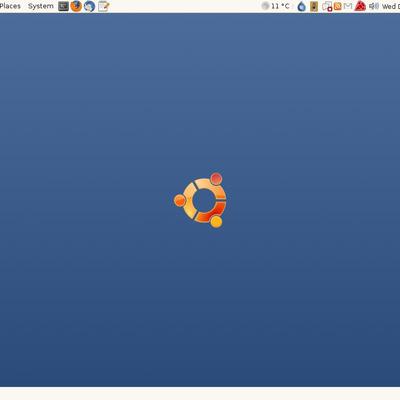400x400 pixels.
Task: Open the mail notification envelope icon
Action: coord(348,6)
